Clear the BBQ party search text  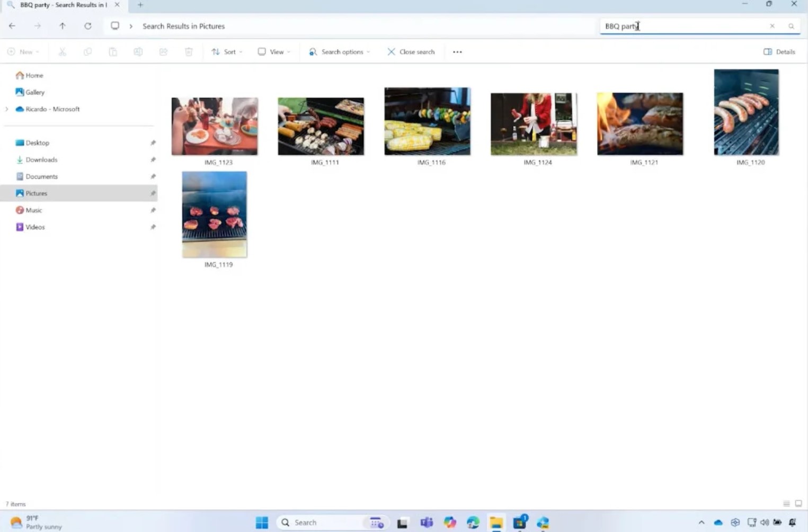coord(772,26)
